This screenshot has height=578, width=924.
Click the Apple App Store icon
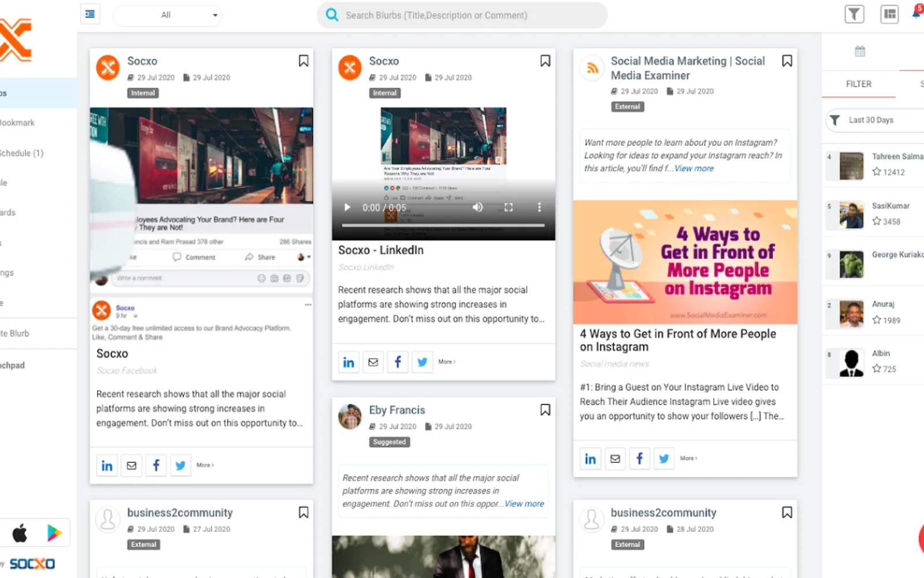pyautogui.click(x=20, y=533)
